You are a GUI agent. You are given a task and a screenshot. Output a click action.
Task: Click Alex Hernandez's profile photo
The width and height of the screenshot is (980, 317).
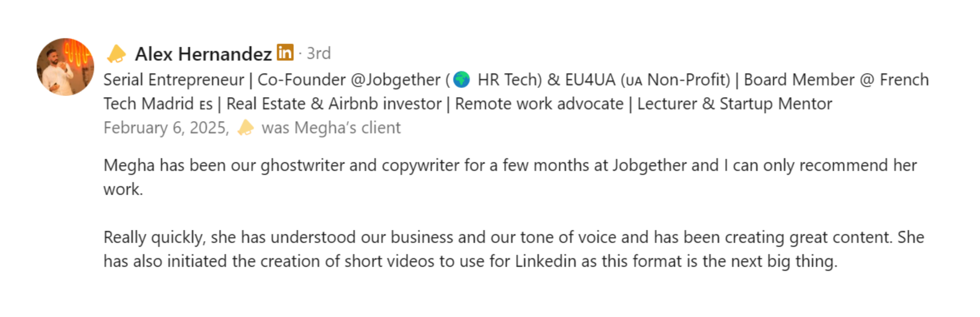(65, 67)
